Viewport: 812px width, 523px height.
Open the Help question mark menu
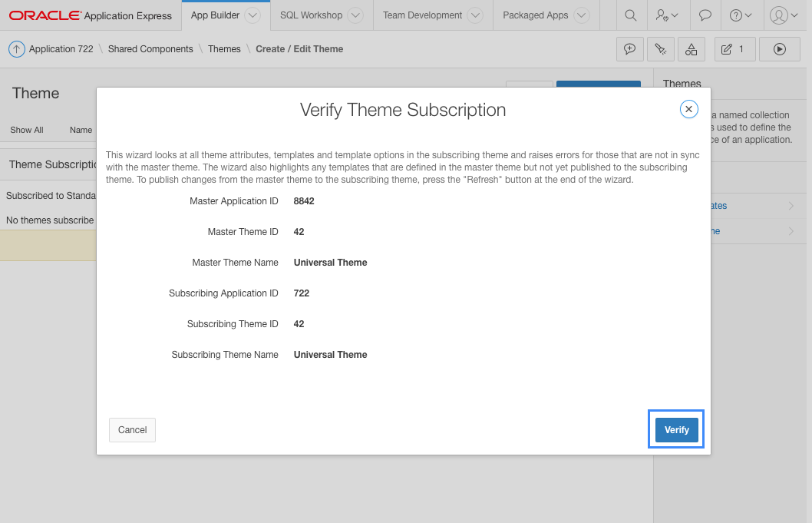pos(741,15)
